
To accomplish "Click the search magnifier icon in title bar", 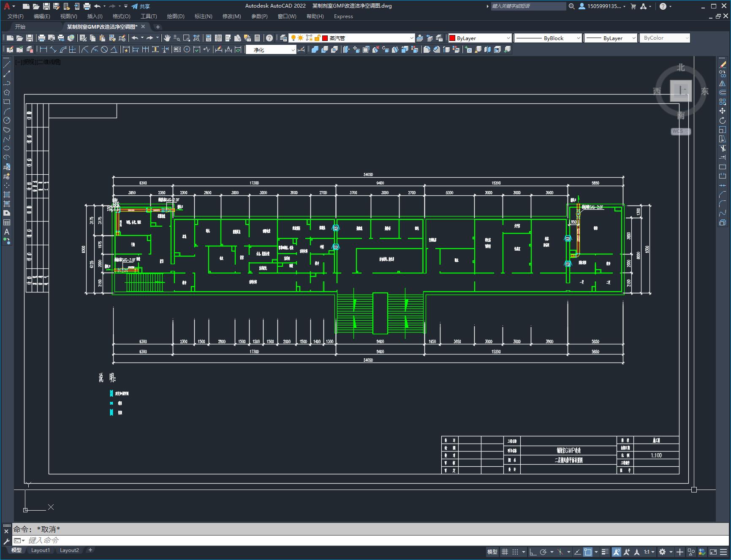I will 572,6.
